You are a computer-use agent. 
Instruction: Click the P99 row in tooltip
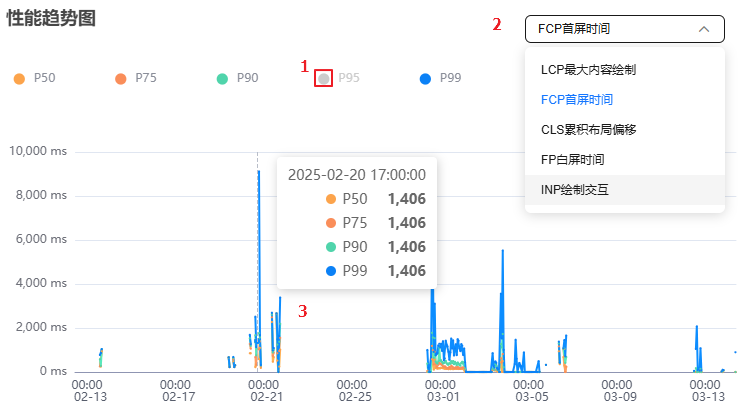[x=375, y=271]
